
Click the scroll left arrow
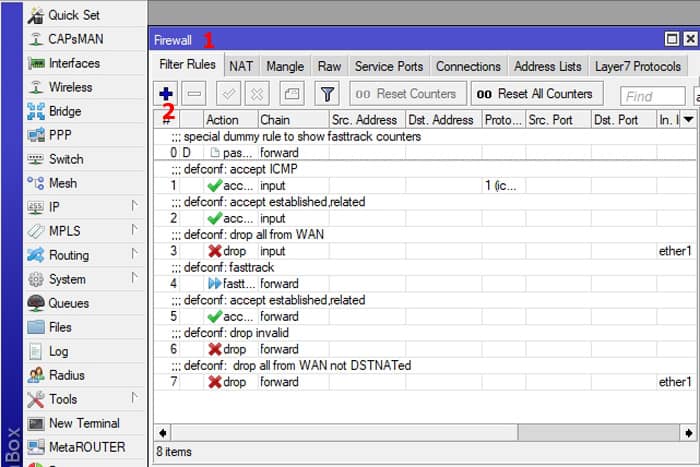click(x=162, y=432)
